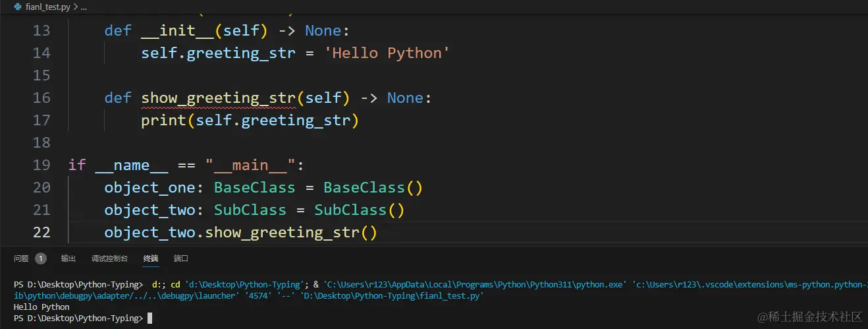This screenshot has height=329, width=868.
Task: Click line number 13 in the gutter
Action: 41,30
